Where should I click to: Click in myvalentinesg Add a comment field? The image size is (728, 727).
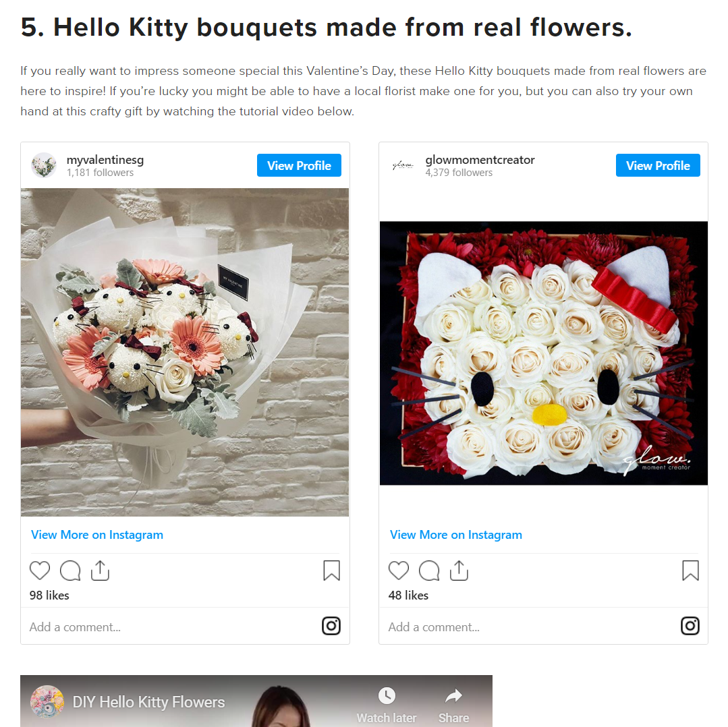point(135,627)
